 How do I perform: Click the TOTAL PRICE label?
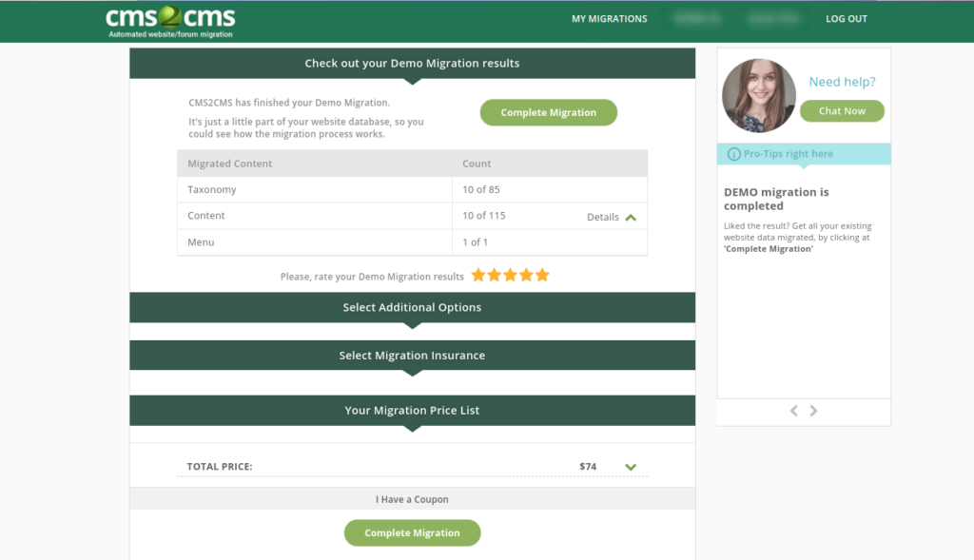coord(220,466)
